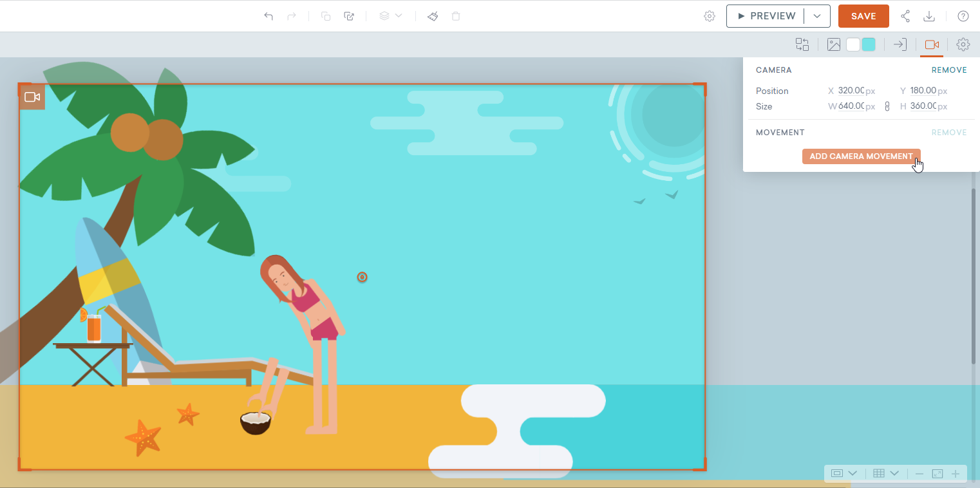Click the share icon next to Save

click(x=905, y=16)
